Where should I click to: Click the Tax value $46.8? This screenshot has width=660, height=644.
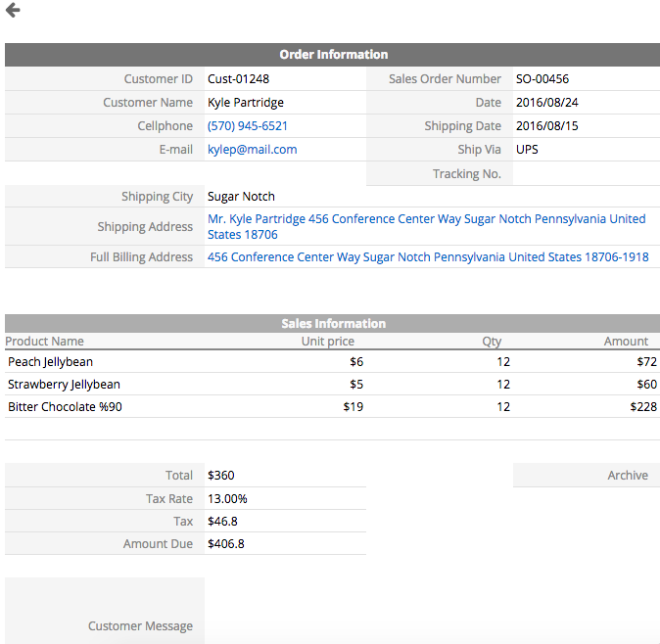point(222,522)
